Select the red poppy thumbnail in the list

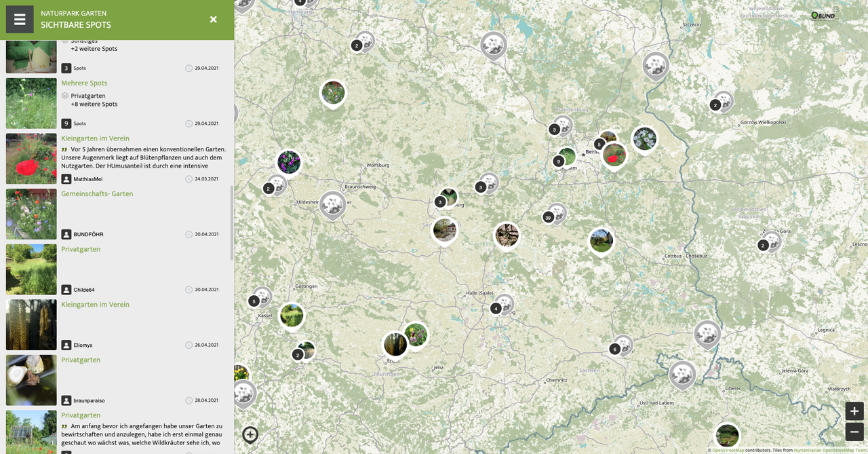click(x=31, y=159)
